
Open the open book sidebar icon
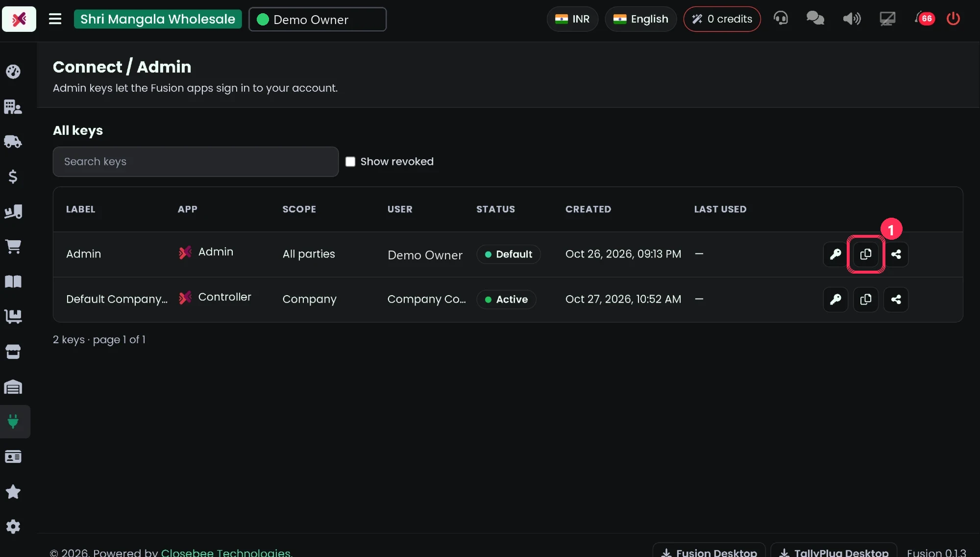click(13, 281)
